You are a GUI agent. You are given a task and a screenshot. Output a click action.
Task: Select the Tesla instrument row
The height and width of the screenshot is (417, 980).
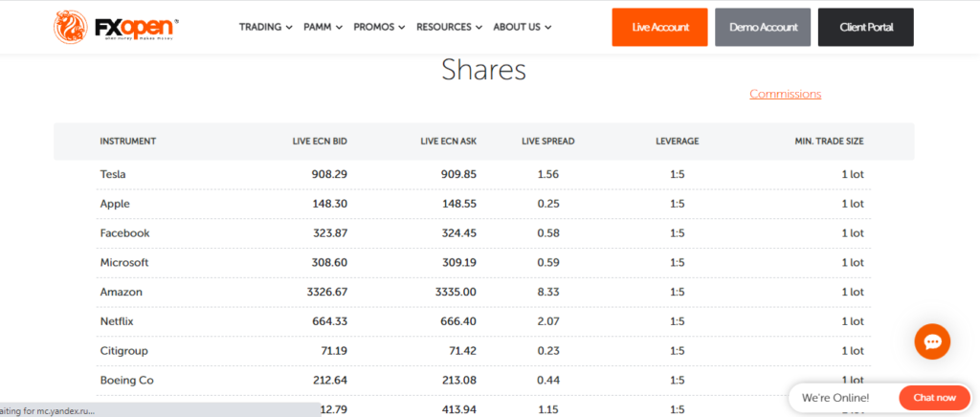pos(483,175)
